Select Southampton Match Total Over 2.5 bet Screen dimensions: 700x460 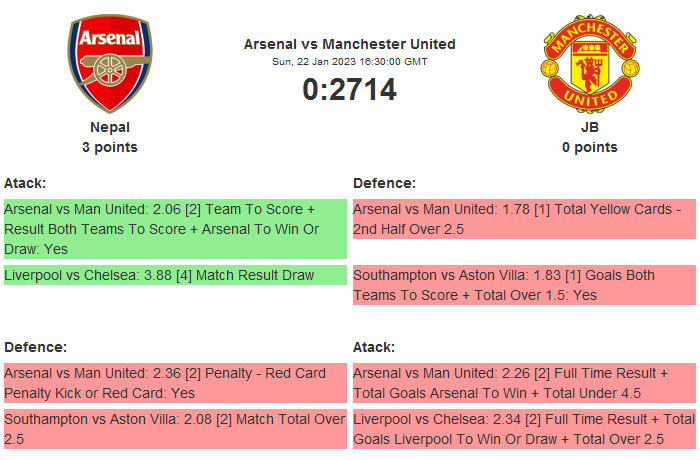175,429
